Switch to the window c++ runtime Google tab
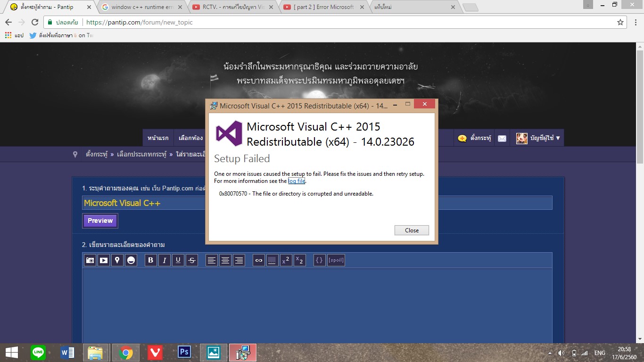Screen dimensions: 644x362 142,7
